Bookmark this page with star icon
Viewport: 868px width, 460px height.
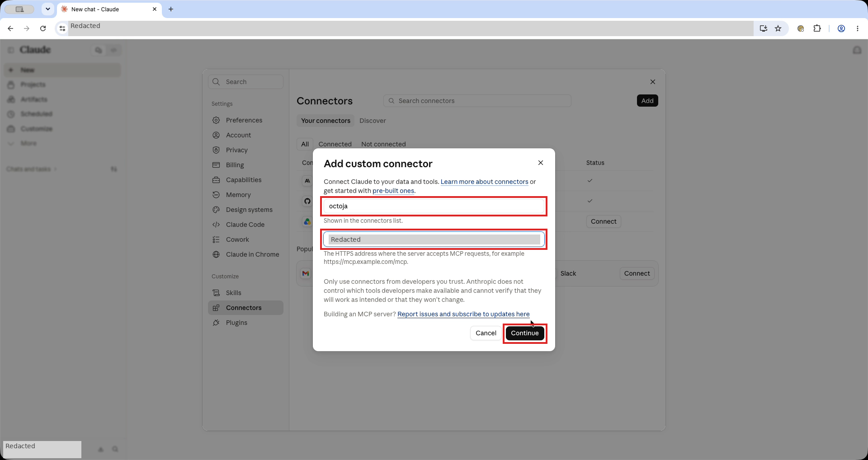(778, 28)
